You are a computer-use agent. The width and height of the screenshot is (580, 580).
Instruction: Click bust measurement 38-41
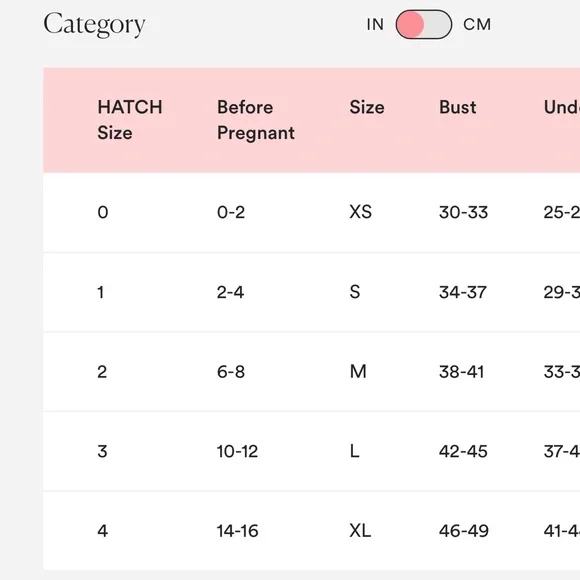coord(462,372)
